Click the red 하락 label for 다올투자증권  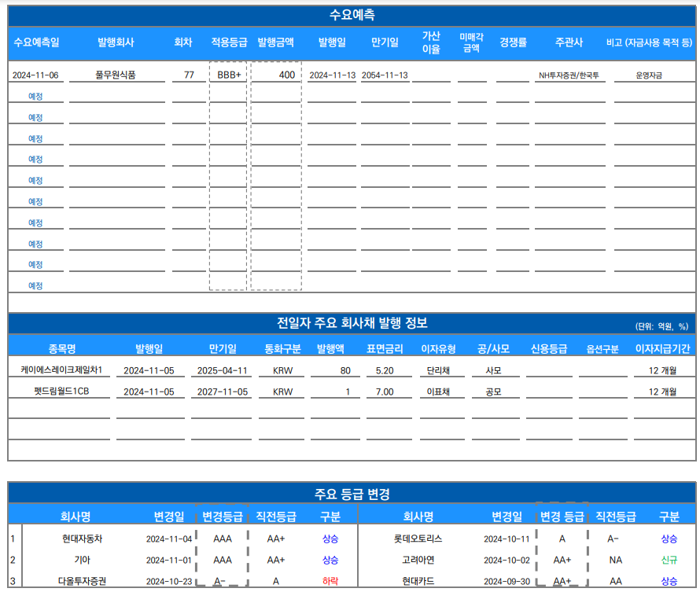[x=330, y=581]
